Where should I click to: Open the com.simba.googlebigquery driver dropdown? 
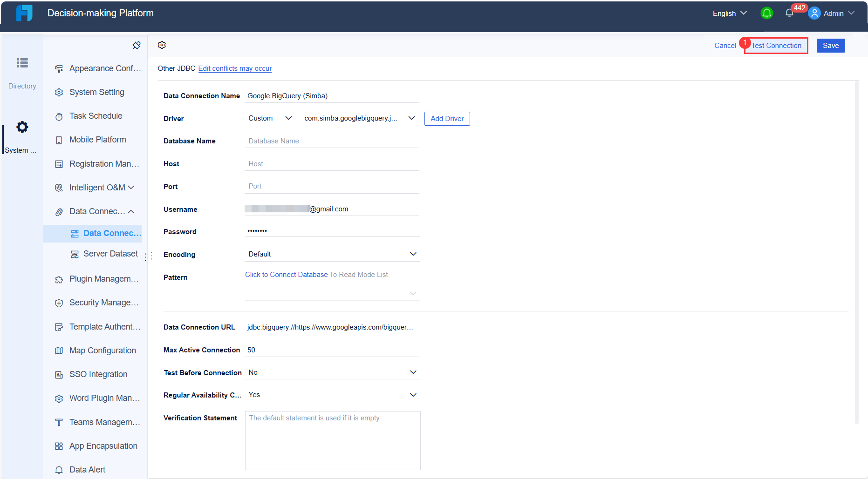pyautogui.click(x=360, y=118)
